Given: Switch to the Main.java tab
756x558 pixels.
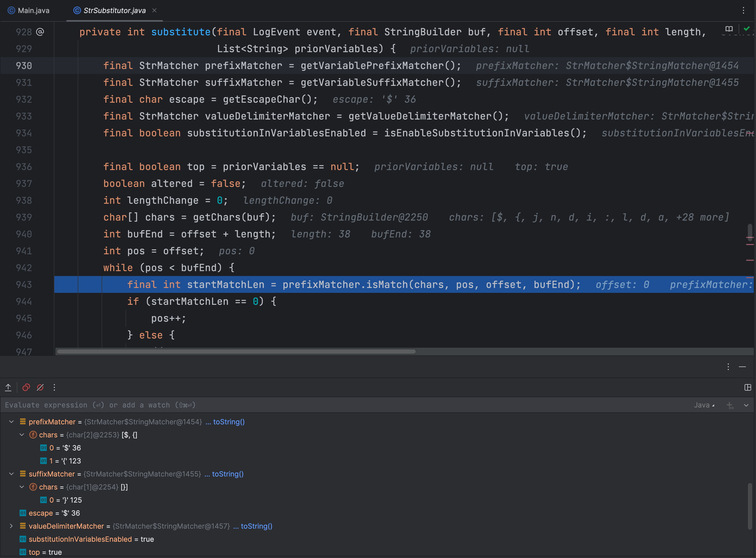Looking at the screenshot, I should coord(29,11).
